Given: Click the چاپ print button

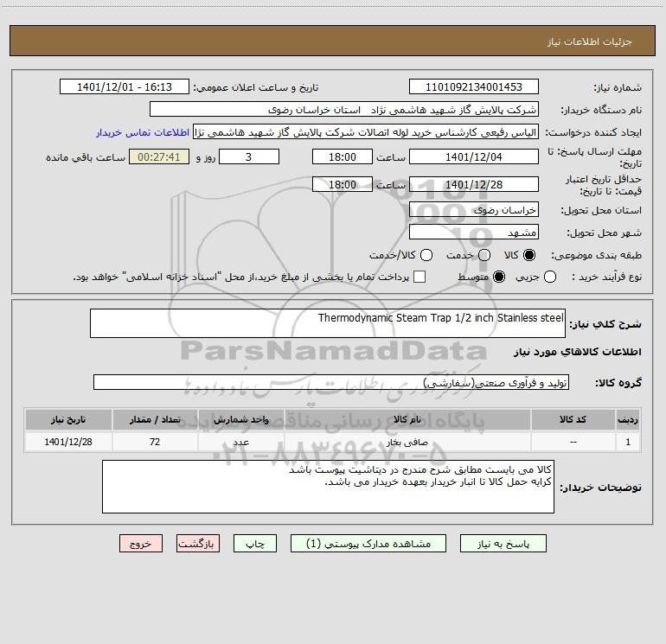Looking at the screenshot, I should pos(255,544).
